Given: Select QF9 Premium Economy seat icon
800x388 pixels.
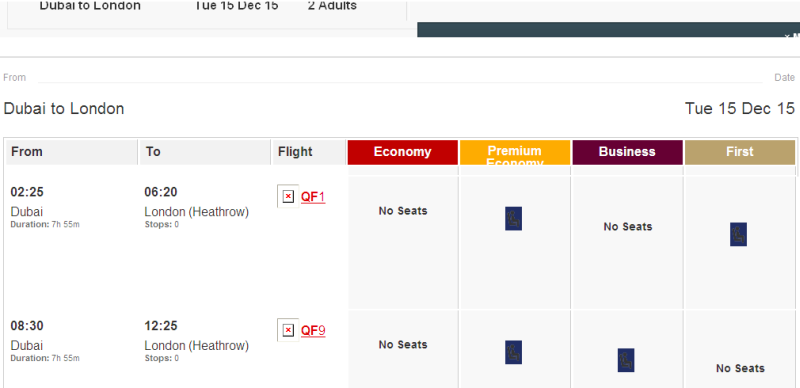Looking at the screenshot, I should coord(513,352).
